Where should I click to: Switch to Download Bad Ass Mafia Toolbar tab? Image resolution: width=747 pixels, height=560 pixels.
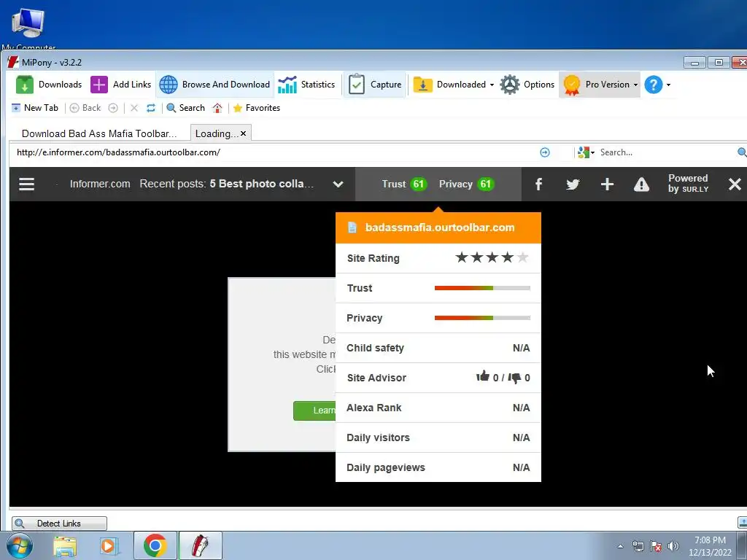(99, 134)
